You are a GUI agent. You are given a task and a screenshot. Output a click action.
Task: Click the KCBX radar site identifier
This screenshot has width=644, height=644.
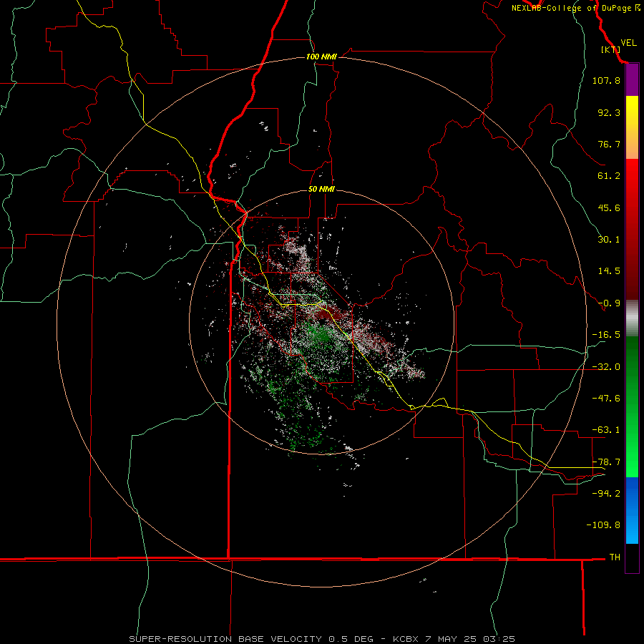(x=406, y=639)
